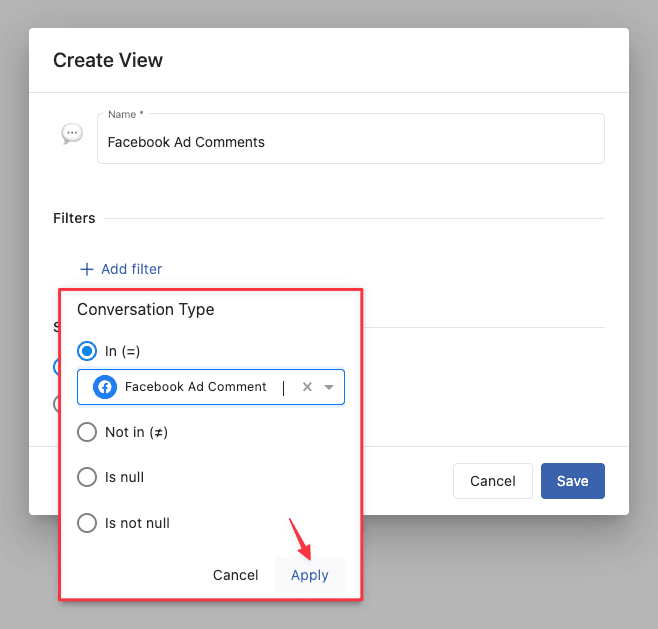Click the Create View dialog title
Viewport: 658px width, 629px height.
pyautogui.click(x=108, y=60)
